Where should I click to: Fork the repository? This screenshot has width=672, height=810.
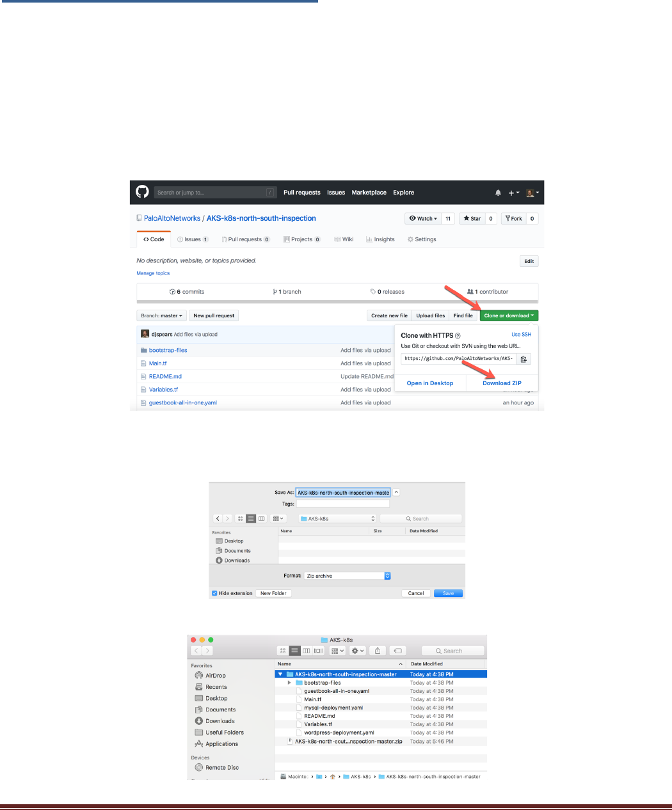[x=513, y=218]
